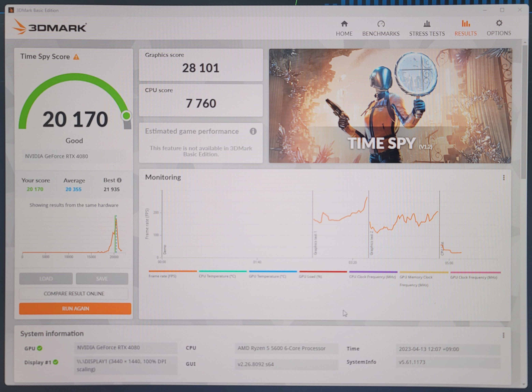Click the GPU green checkmark icon

pos(40,348)
